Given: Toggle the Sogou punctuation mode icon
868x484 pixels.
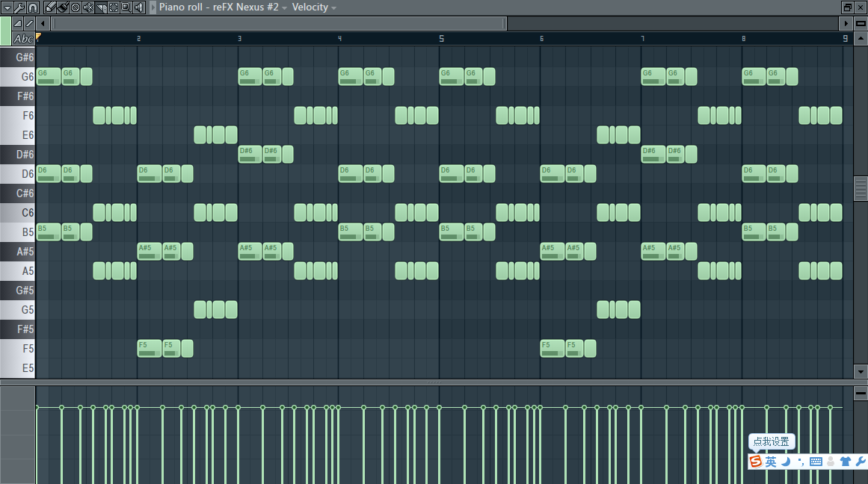Looking at the screenshot, I should 801,462.
